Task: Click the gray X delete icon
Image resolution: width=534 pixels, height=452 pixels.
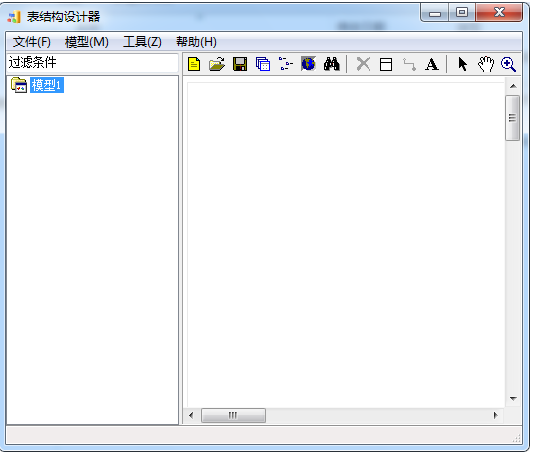Action: [363, 64]
